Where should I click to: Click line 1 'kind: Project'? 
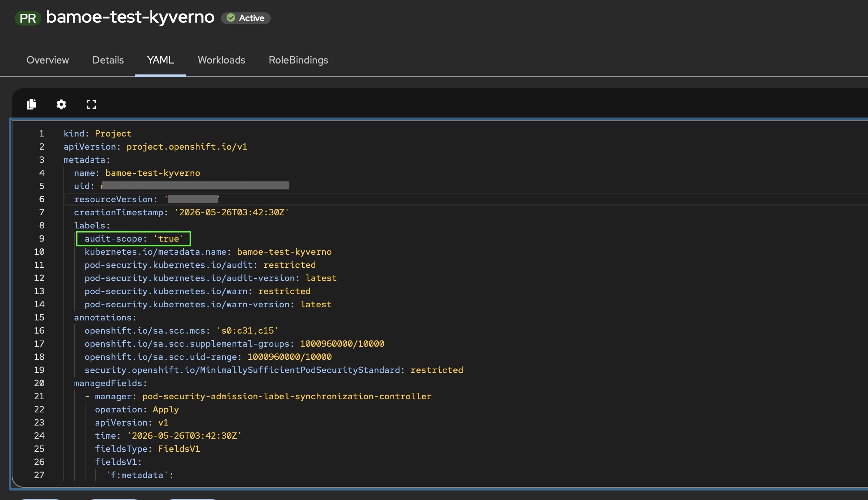(98, 134)
